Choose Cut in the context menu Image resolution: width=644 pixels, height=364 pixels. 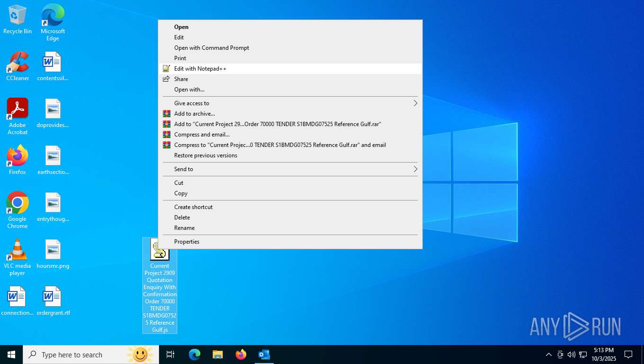pyautogui.click(x=290, y=183)
